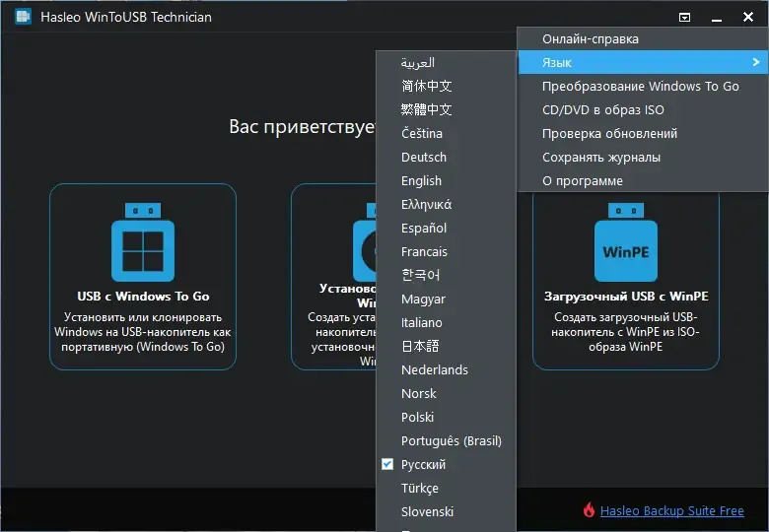Select Slovenski language
The width and height of the screenshot is (769, 532).
446,511
